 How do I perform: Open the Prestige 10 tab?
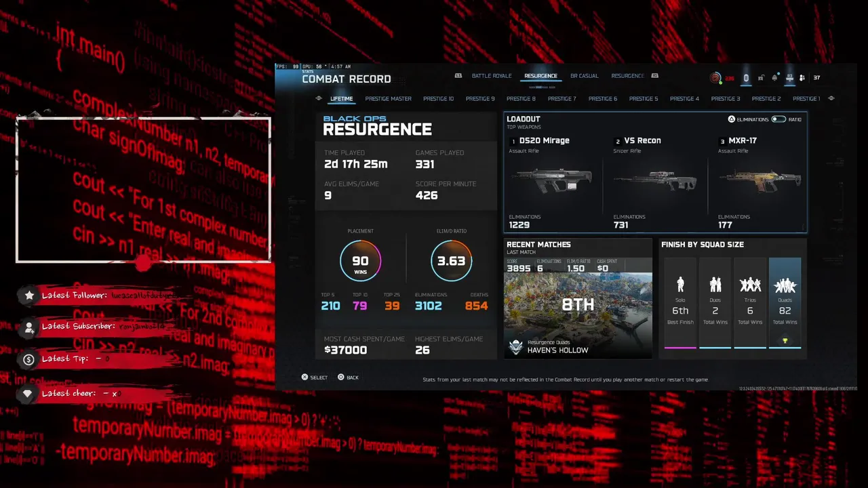click(439, 99)
